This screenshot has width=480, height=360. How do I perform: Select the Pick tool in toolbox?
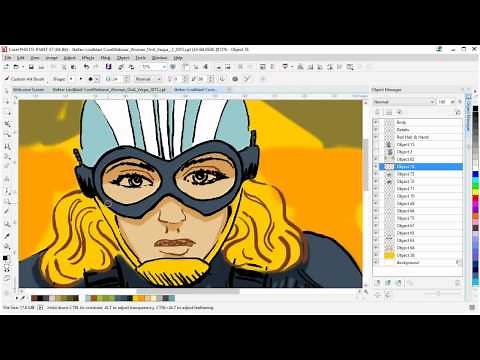[x=7, y=91]
